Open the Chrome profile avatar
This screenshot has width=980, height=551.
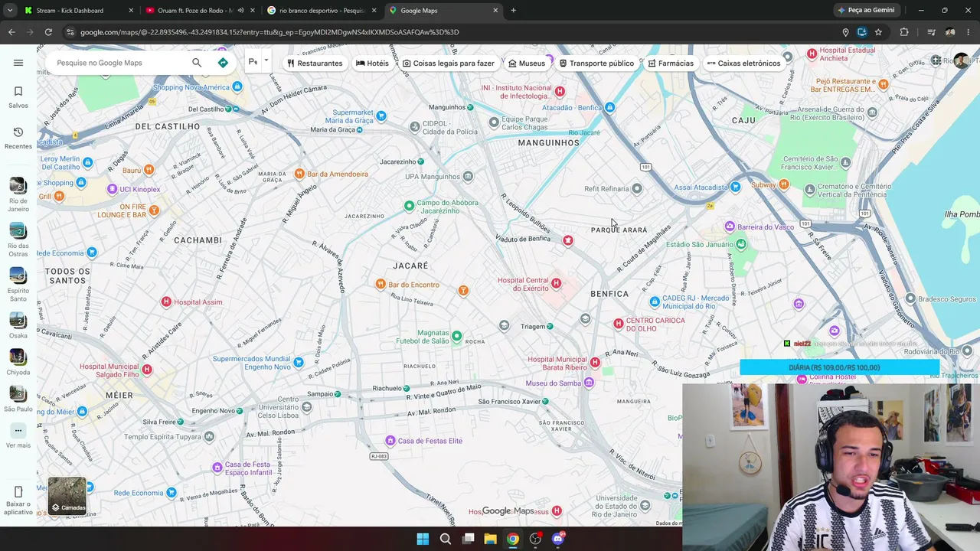tap(950, 32)
